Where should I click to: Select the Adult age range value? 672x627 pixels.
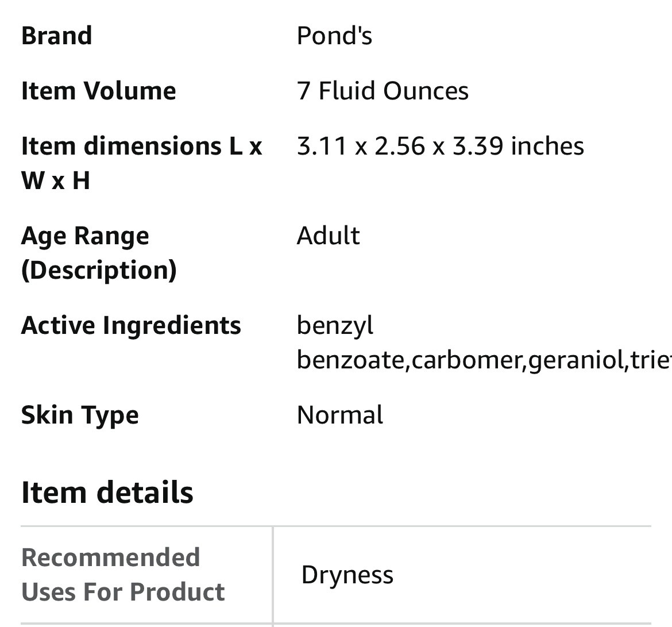point(328,236)
